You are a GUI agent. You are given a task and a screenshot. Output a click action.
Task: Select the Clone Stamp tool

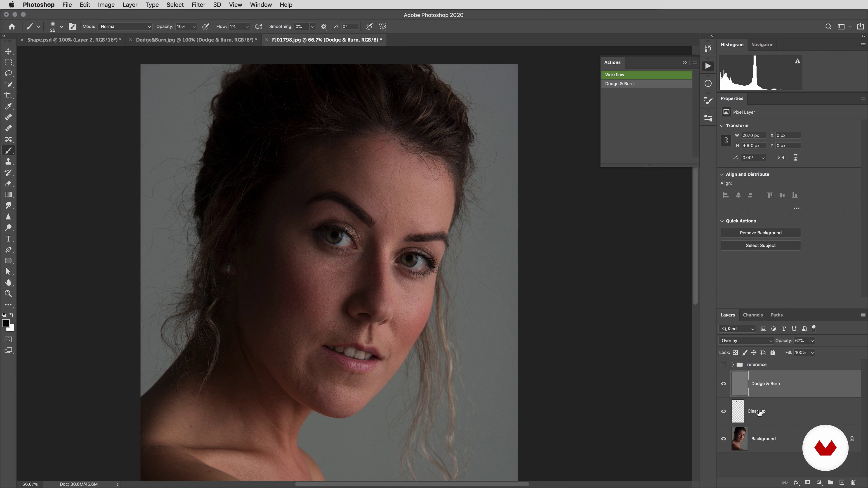pyautogui.click(x=8, y=162)
